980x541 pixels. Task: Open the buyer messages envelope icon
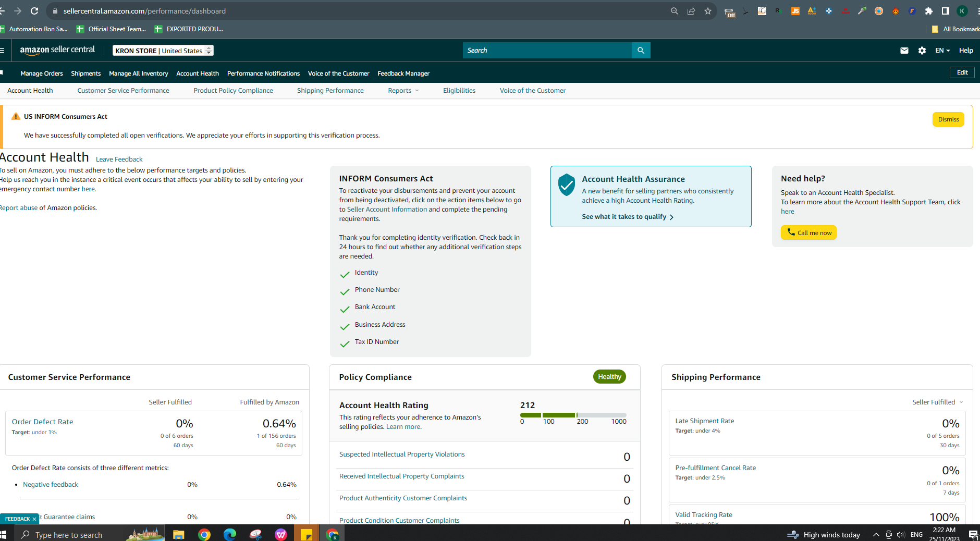pyautogui.click(x=904, y=51)
